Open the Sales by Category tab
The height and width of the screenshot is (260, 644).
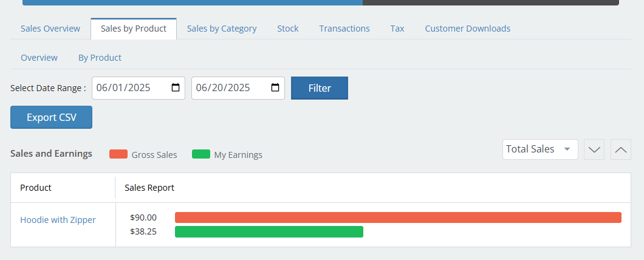pyautogui.click(x=222, y=29)
